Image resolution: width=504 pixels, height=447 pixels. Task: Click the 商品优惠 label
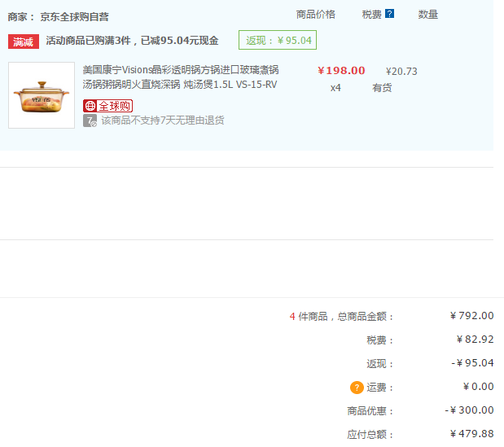pyautogui.click(x=370, y=411)
